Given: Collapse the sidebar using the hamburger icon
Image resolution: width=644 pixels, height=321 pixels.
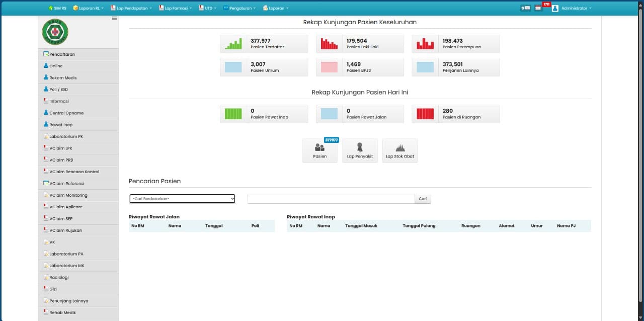Looking at the screenshot, I should coord(114,19).
